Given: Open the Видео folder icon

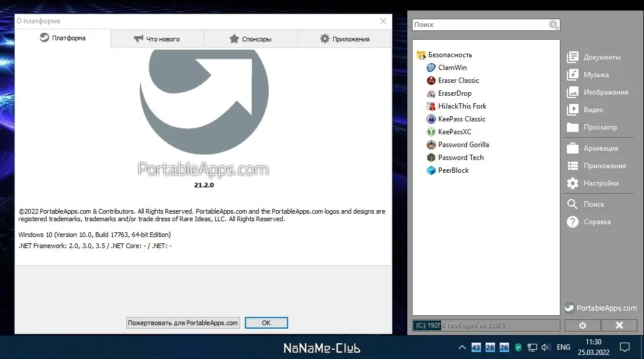Looking at the screenshot, I should 573,110.
